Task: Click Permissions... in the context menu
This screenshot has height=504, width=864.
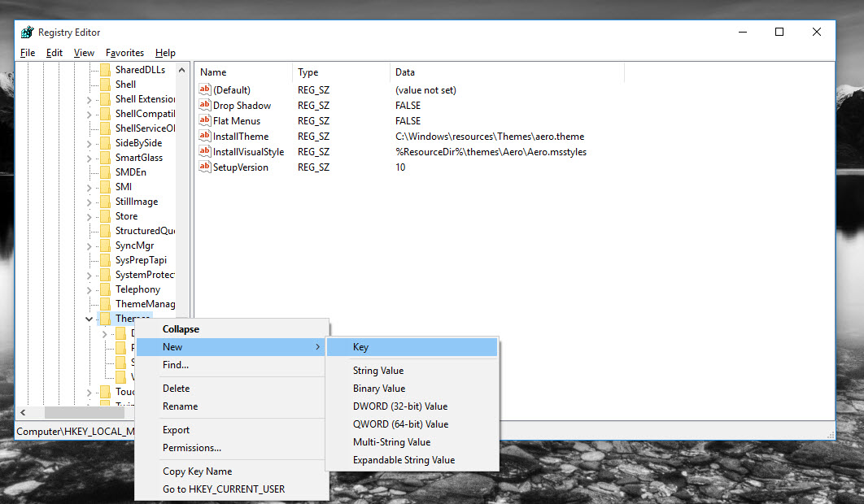Action: [x=191, y=448]
